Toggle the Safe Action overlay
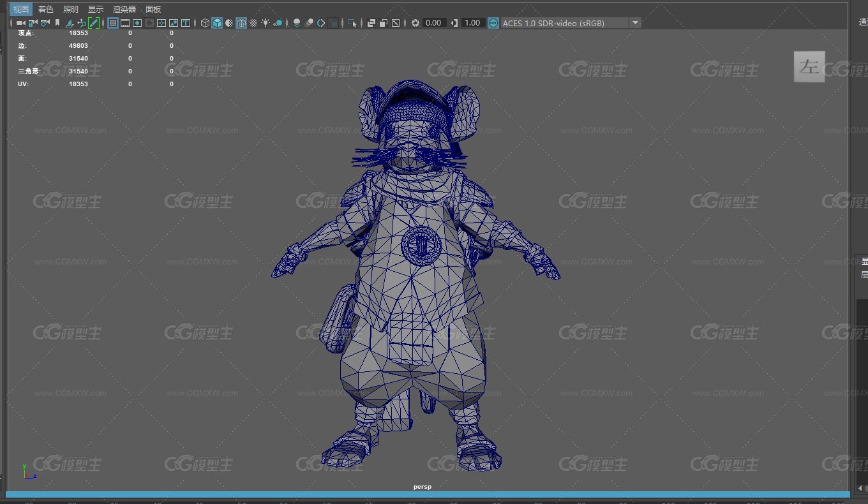This screenshot has width=868, height=504. tap(174, 23)
